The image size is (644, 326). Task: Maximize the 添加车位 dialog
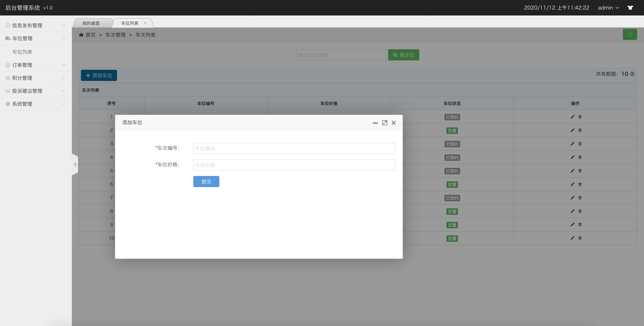point(385,123)
